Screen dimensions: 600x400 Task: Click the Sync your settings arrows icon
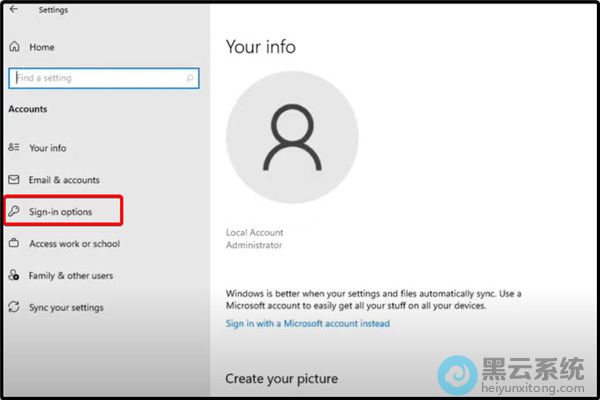14,307
